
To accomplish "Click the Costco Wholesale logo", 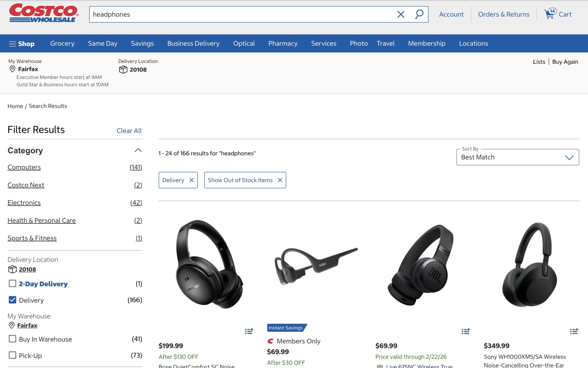I will pyautogui.click(x=43, y=14).
